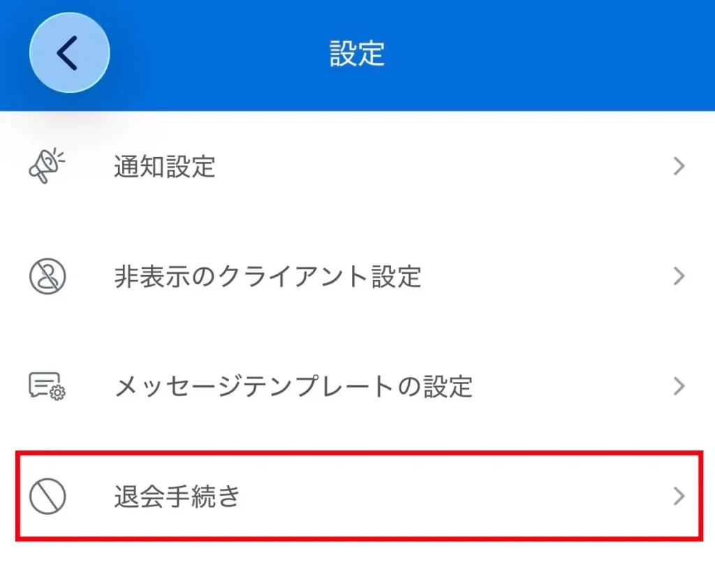Open 通知設定 notification settings
The height and width of the screenshot is (588, 715).
[x=165, y=167]
